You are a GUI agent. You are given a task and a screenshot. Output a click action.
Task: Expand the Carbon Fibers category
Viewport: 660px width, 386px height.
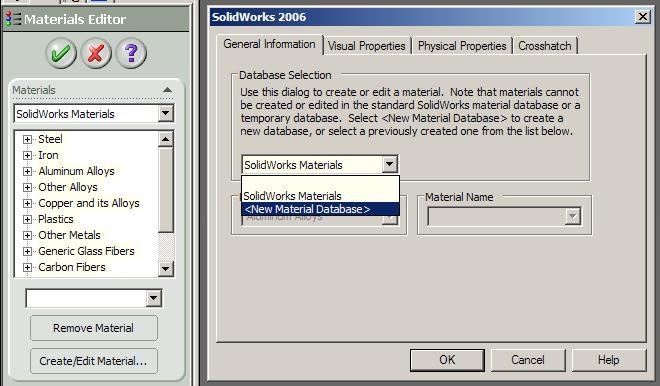27,267
